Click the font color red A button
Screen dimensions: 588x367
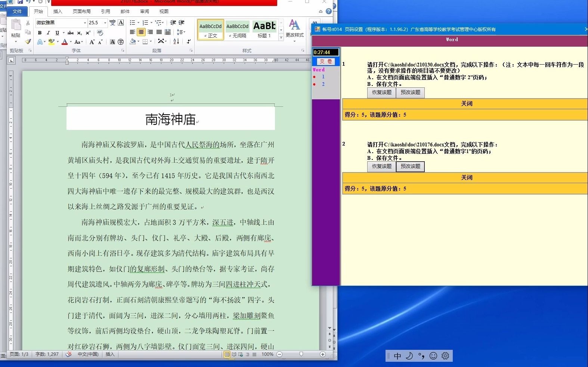tap(65, 42)
